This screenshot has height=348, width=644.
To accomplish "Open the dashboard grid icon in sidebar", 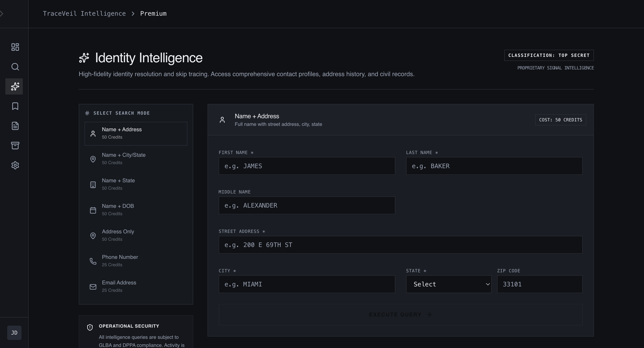I will click(15, 47).
